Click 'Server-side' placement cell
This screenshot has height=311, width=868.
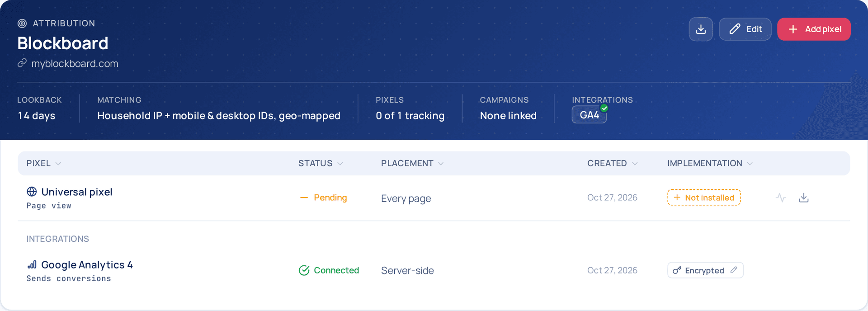407,270
